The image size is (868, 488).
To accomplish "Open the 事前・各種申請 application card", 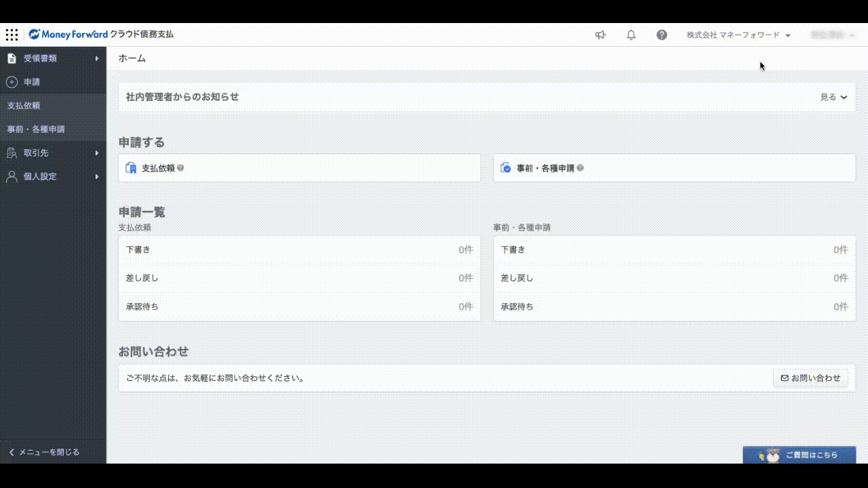I will coord(673,168).
